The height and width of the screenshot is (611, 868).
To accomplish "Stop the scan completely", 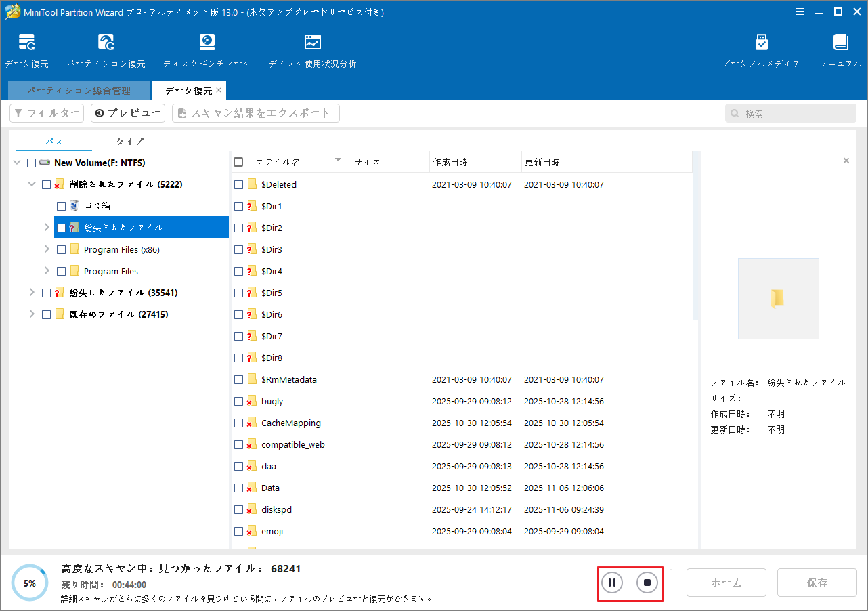I will (648, 583).
